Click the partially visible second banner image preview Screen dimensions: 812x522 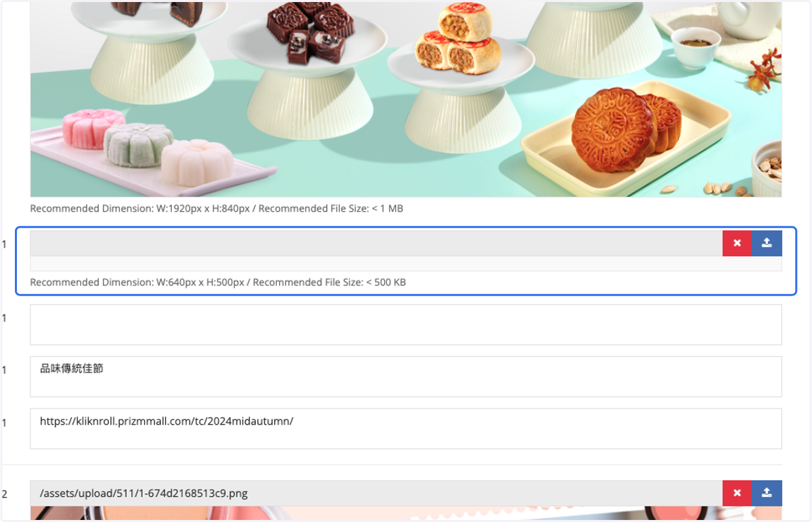tap(406, 514)
